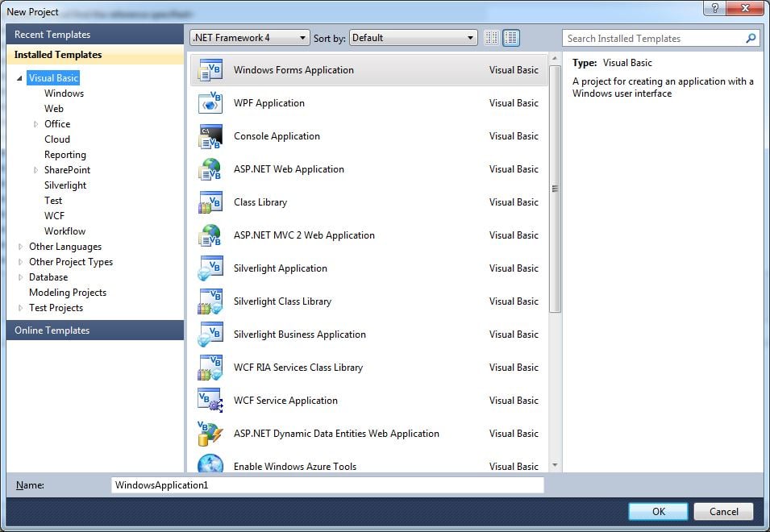The height and width of the screenshot is (532, 770).
Task: Select the Web category
Action: click(x=53, y=109)
